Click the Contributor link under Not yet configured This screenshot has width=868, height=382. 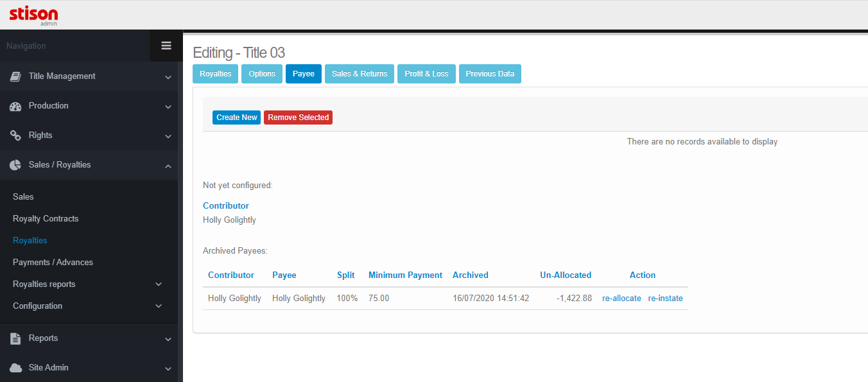226,206
